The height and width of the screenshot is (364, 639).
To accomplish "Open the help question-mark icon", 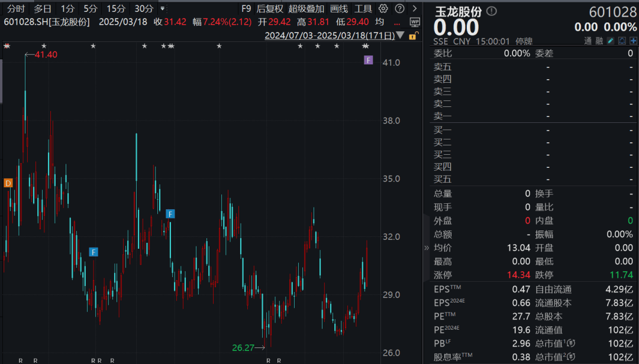I will [400, 8].
